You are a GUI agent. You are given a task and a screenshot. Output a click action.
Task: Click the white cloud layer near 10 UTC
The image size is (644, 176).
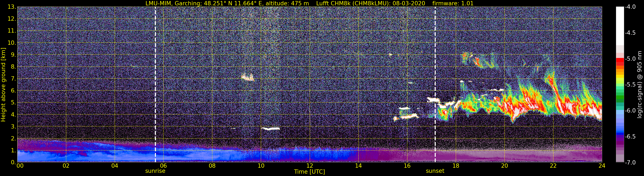click(x=271, y=129)
